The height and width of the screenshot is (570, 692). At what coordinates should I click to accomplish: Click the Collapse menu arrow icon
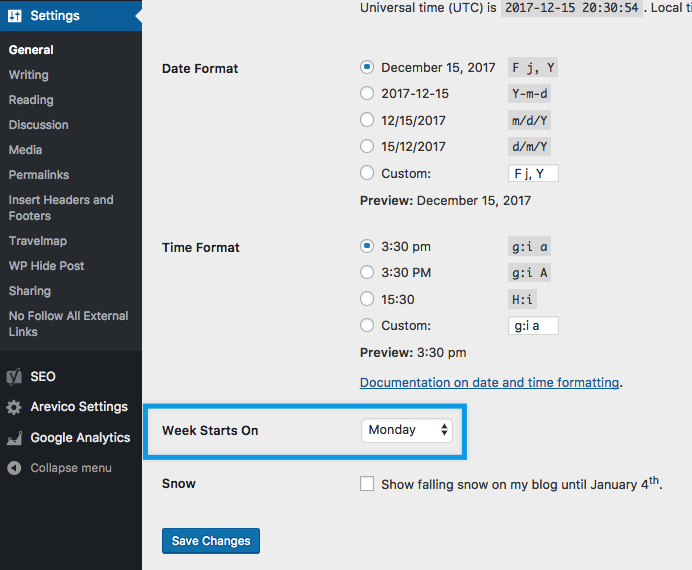[14, 468]
